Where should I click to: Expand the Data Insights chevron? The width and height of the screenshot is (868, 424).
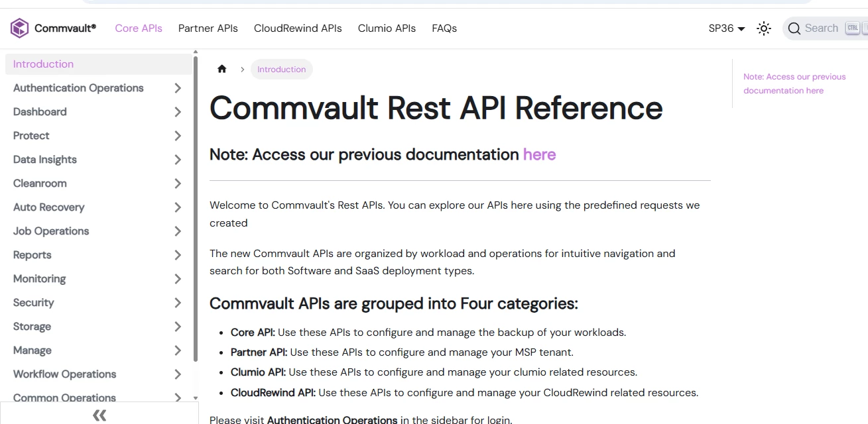tap(177, 160)
